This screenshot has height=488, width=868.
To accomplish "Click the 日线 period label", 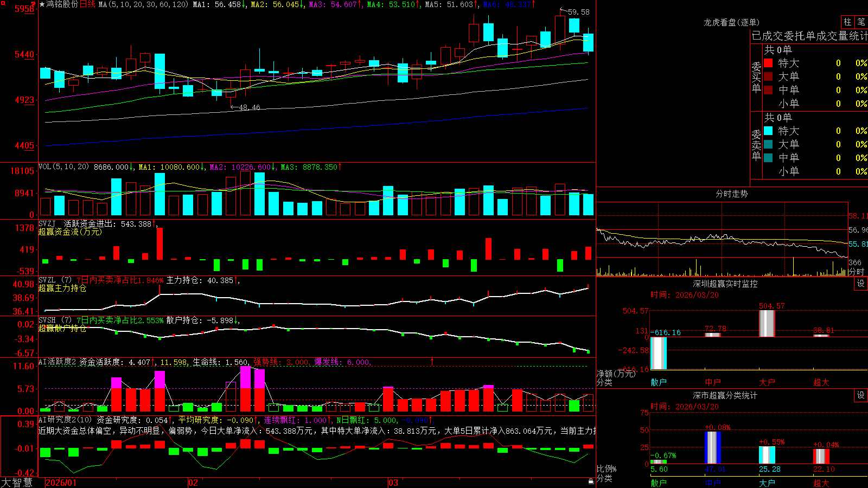I will [87, 4].
